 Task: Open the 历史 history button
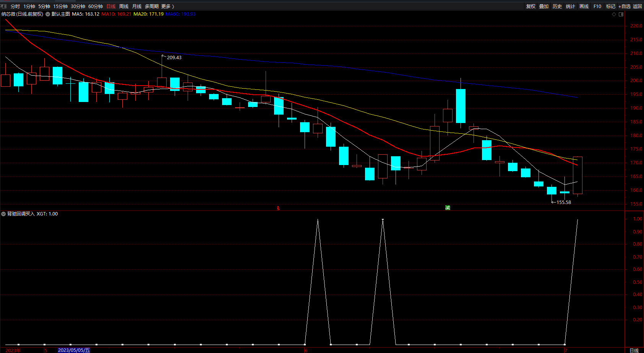557,6
